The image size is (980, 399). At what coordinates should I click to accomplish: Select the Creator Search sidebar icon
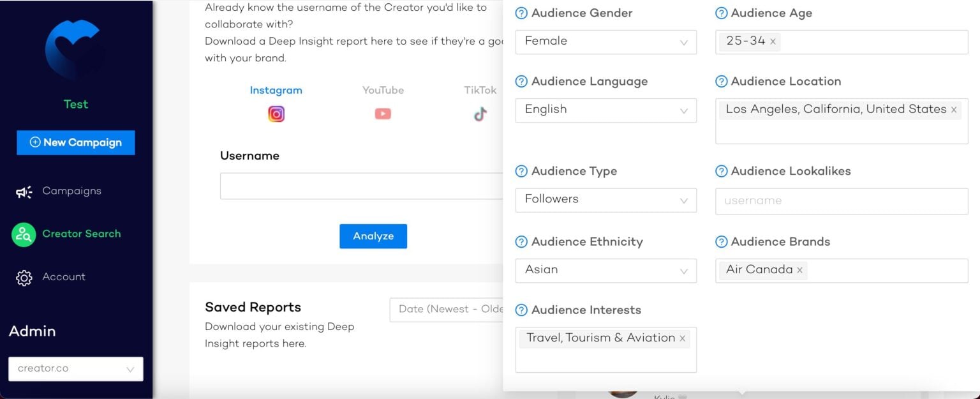(24, 234)
